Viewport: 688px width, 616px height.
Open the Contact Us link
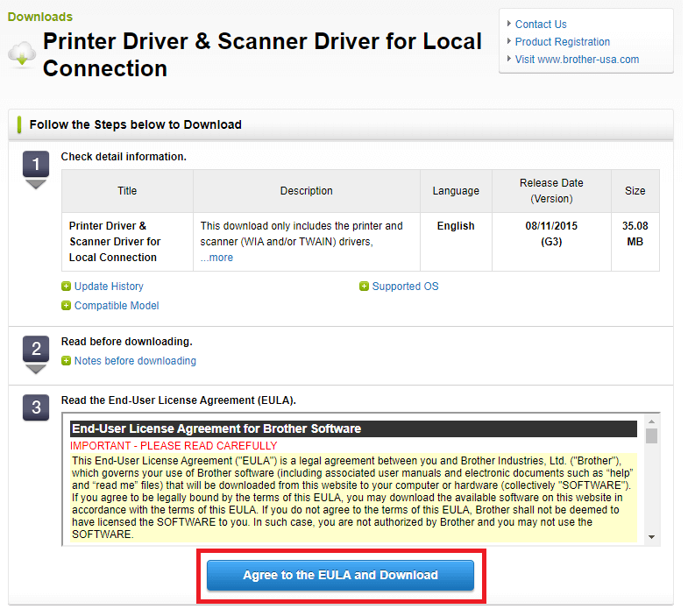coord(541,25)
